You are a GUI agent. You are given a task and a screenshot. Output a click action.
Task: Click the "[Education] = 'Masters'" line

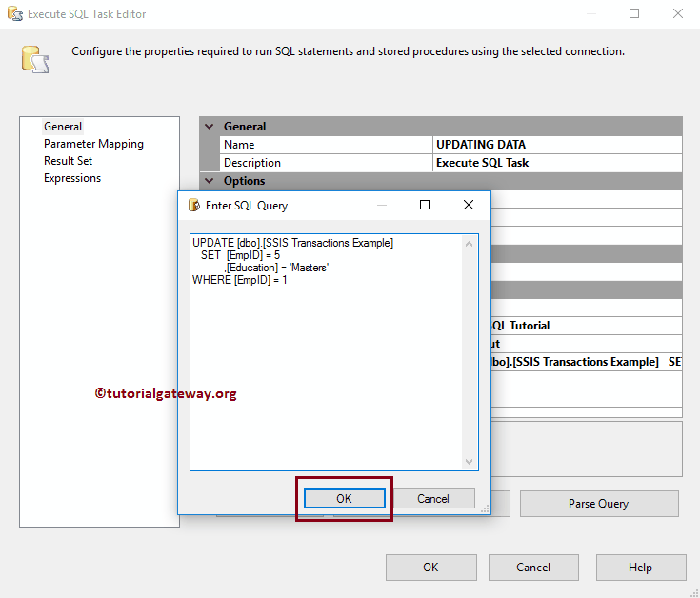pyautogui.click(x=276, y=268)
